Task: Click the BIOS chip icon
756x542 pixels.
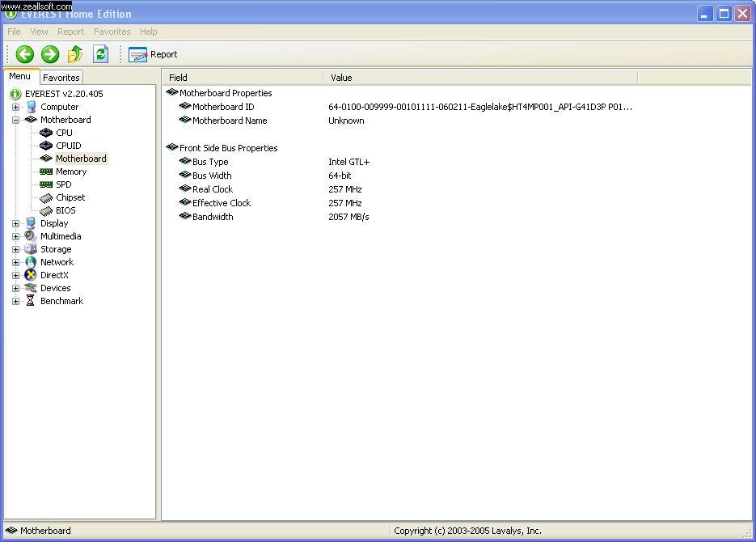Action: pyautogui.click(x=46, y=210)
